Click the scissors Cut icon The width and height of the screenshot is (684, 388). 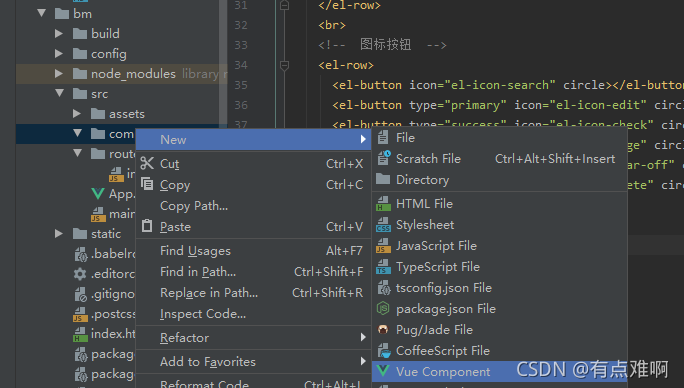pos(147,163)
